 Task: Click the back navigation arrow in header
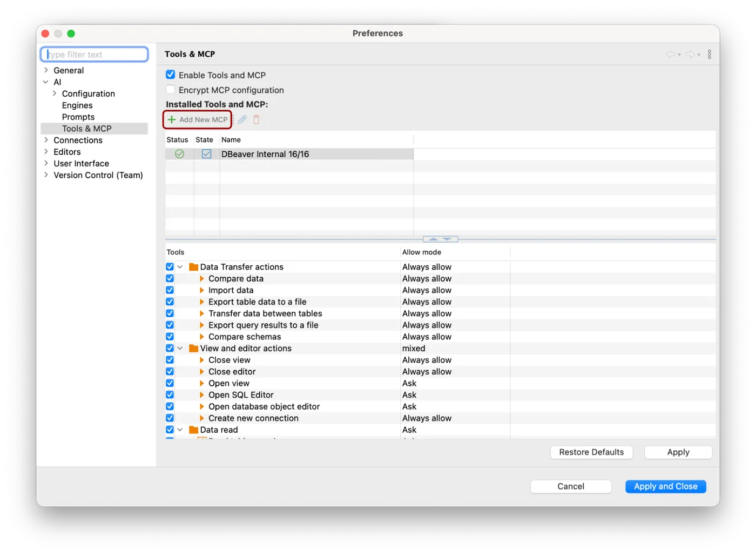671,54
